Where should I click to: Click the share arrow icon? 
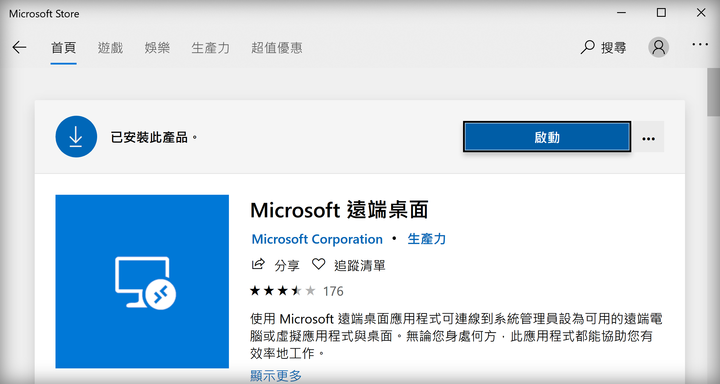tap(259, 264)
